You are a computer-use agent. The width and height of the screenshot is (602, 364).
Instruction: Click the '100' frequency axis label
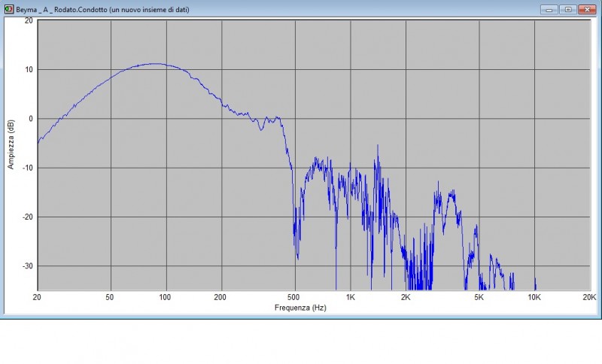pyautogui.click(x=165, y=297)
